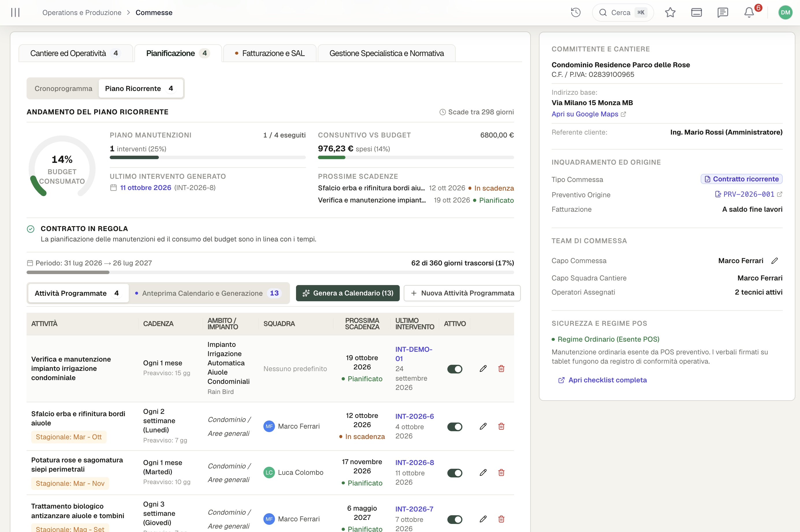Click the period elapsed progress bar
This screenshot has height=532, width=800.
[x=270, y=272]
